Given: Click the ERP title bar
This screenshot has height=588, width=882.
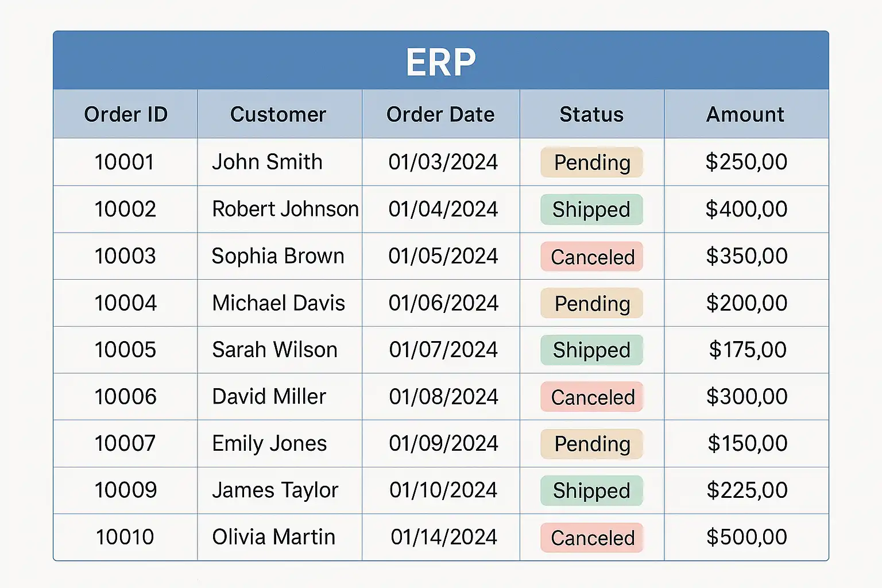Looking at the screenshot, I should point(441,61).
